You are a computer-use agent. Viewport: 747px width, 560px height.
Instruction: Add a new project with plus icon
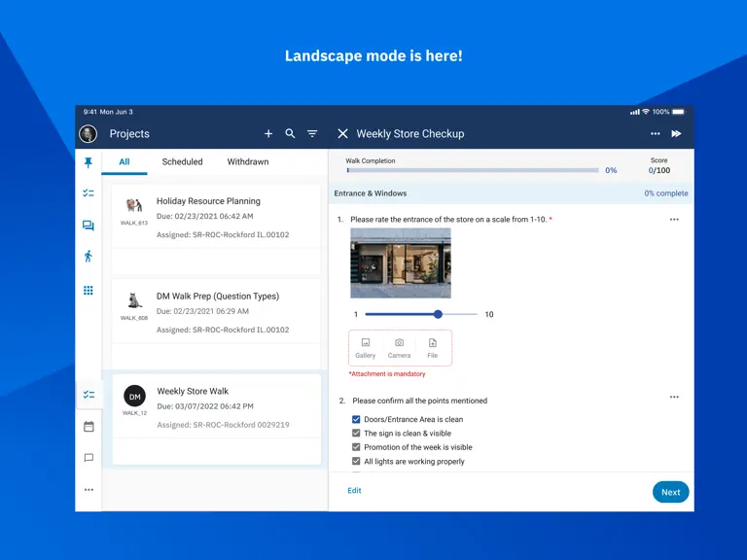pyautogui.click(x=268, y=134)
